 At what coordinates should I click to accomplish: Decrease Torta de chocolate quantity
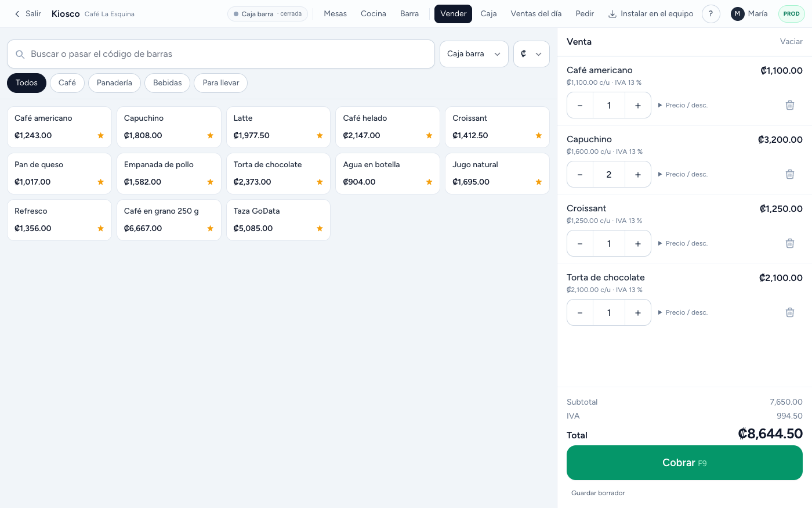coord(580,312)
